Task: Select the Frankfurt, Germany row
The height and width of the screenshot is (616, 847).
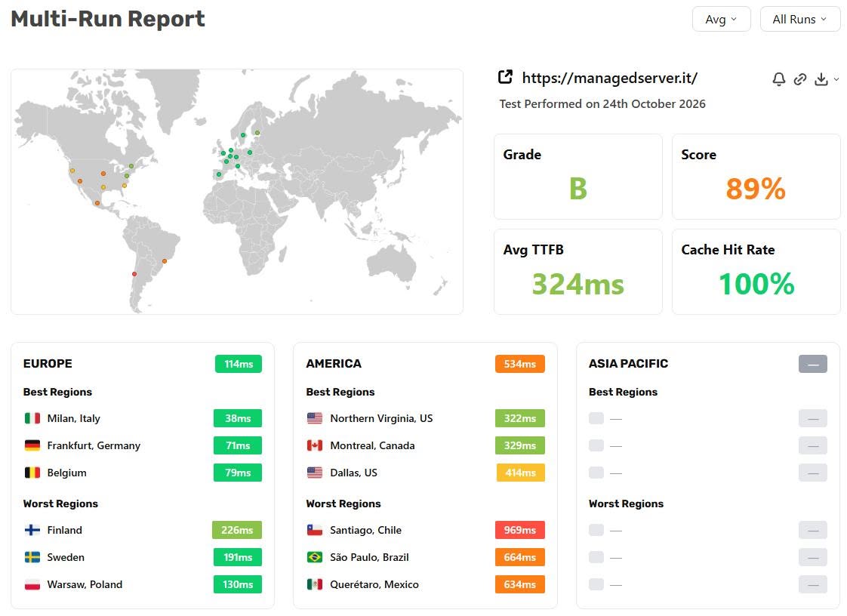Action: [143, 445]
